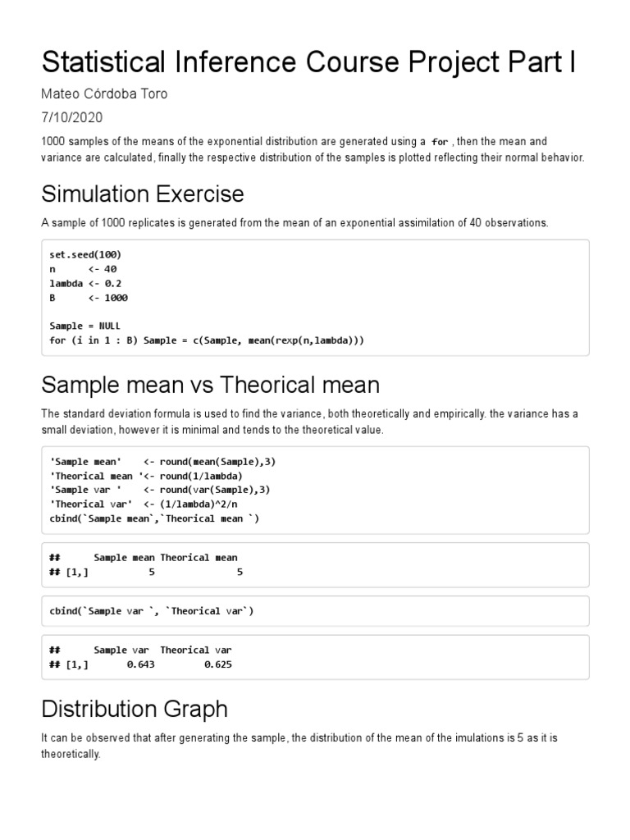Click the 'Simulation Exercise' heading
The image size is (630, 840).
click(x=143, y=194)
